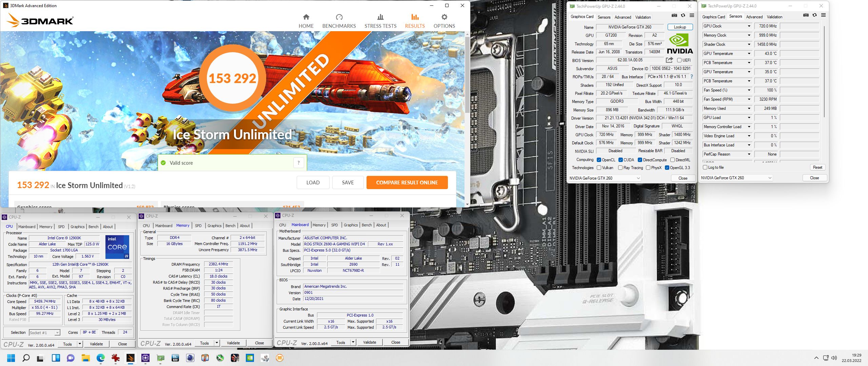The height and width of the screenshot is (366, 868).
Task: Click Tools dropdown arrow in CPU-Z Memory window
Action: tap(217, 343)
